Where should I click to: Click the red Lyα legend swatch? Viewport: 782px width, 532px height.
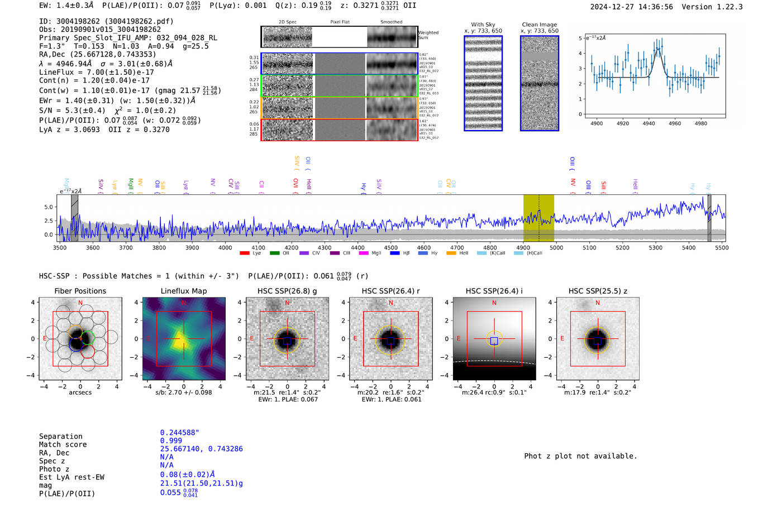click(244, 253)
